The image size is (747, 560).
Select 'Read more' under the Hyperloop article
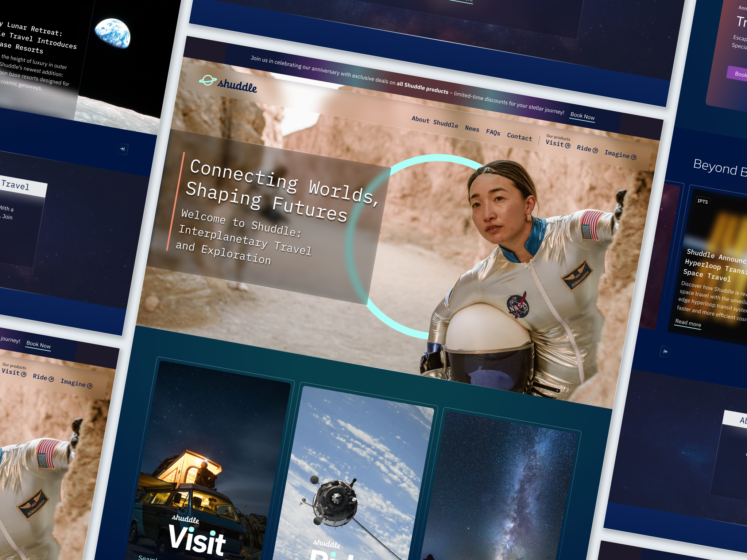pos(688,323)
